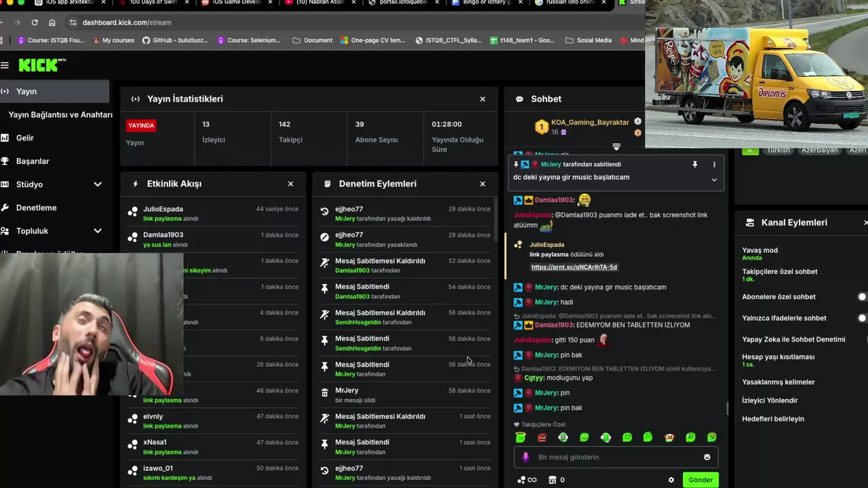The height and width of the screenshot is (488, 868).
Task: Click xNasa1 in the activity feed
Action: (155, 442)
